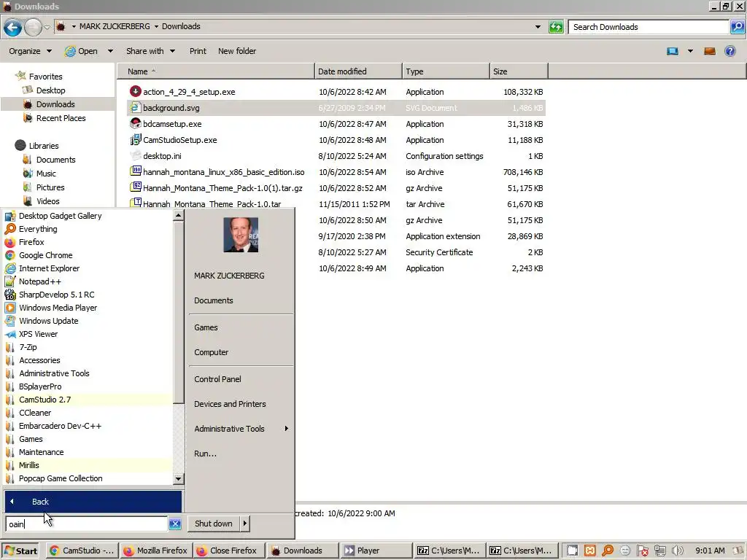The height and width of the screenshot is (560, 747).
Task: Click the Shut down button
Action: point(214,524)
